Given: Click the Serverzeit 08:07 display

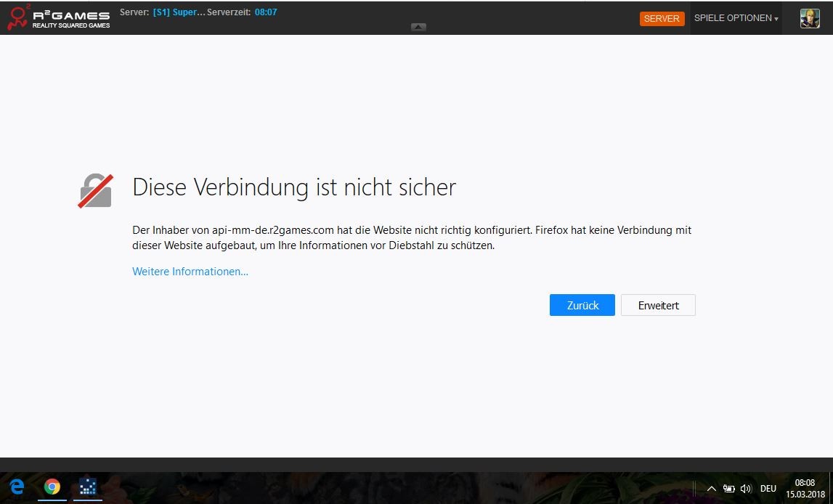Looking at the screenshot, I should [x=265, y=12].
